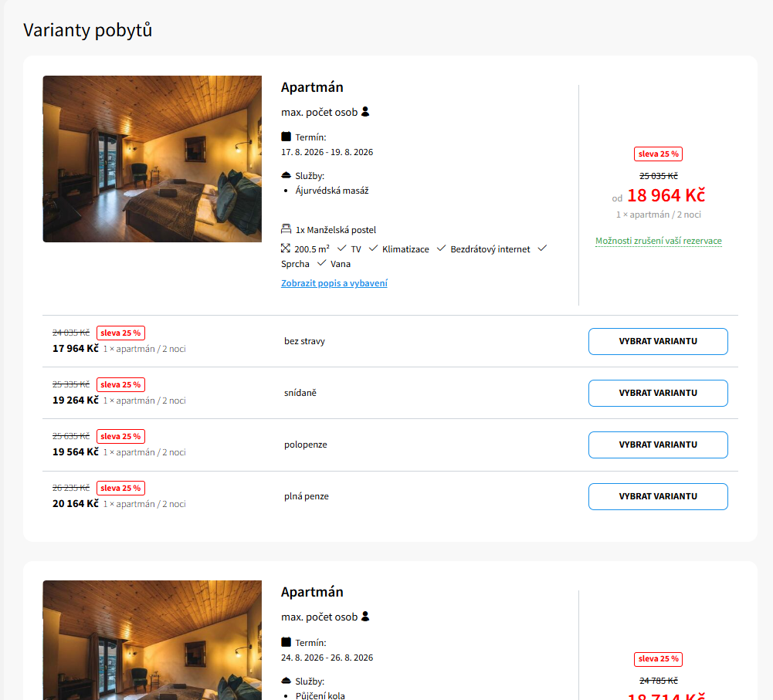Click 'polopenze' meal plan label

point(306,445)
